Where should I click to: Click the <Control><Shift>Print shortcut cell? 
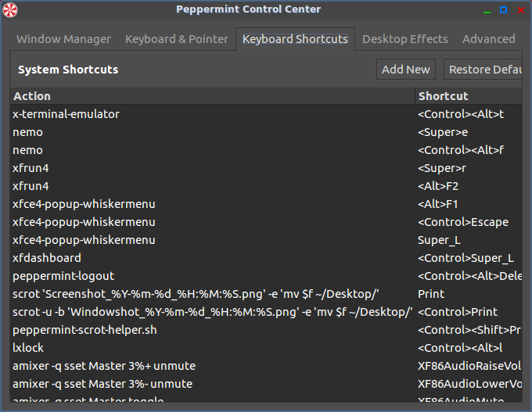coord(469,330)
